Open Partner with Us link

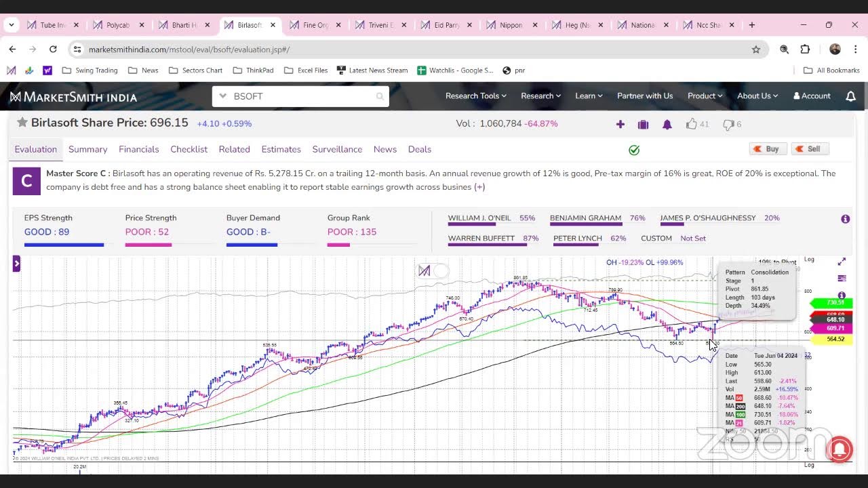coord(645,96)
